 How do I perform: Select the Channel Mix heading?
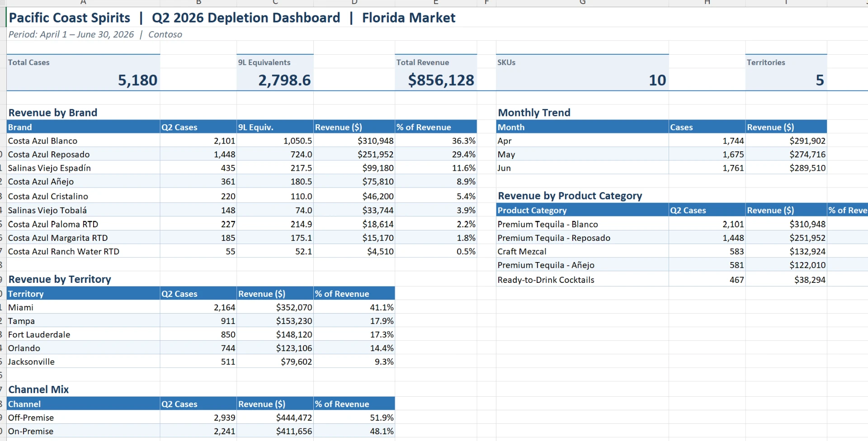click(38, 389)
